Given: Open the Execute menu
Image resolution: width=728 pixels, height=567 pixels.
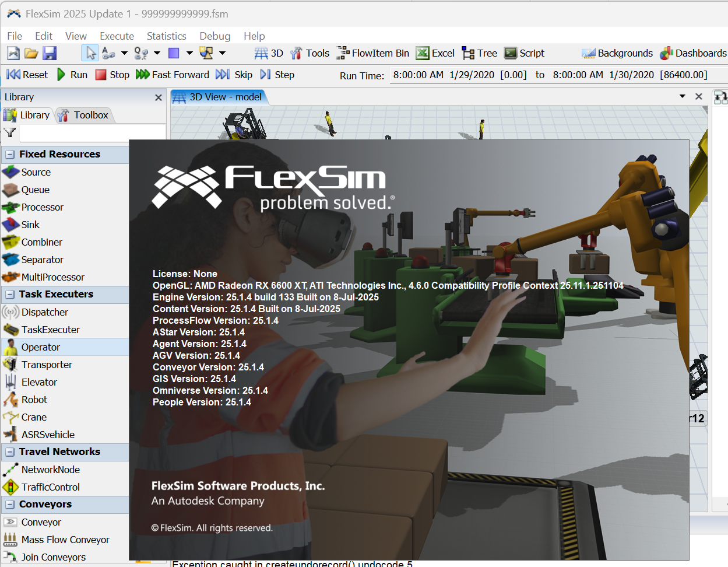Looking at the screenshot, I should click(x=117, y=36).
